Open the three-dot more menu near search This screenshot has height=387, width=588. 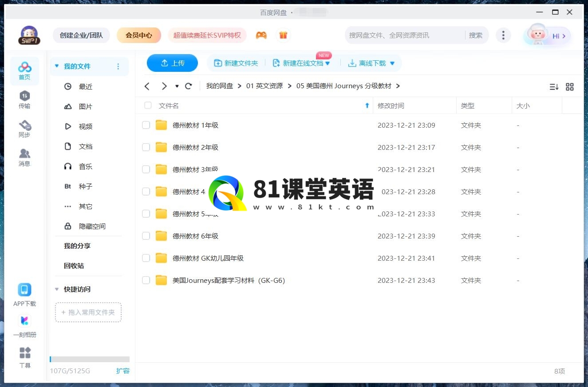(503, 35)
